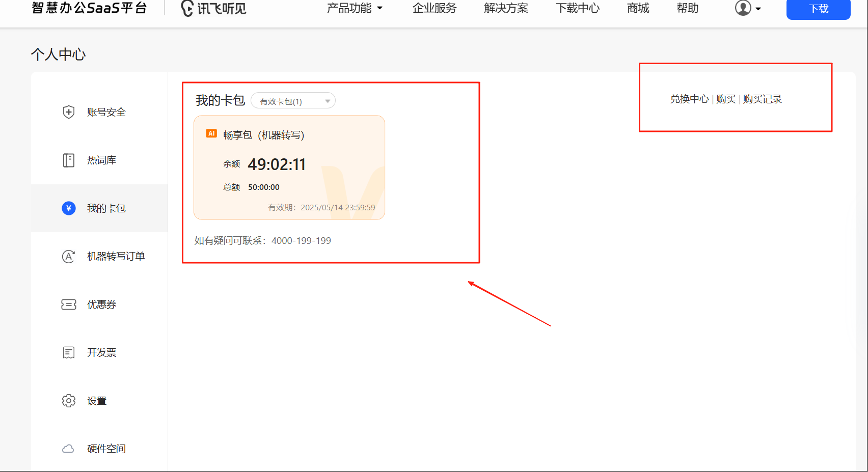Open 商城 in the top navigation
This screenshot has width=868, height=472.
638,8
